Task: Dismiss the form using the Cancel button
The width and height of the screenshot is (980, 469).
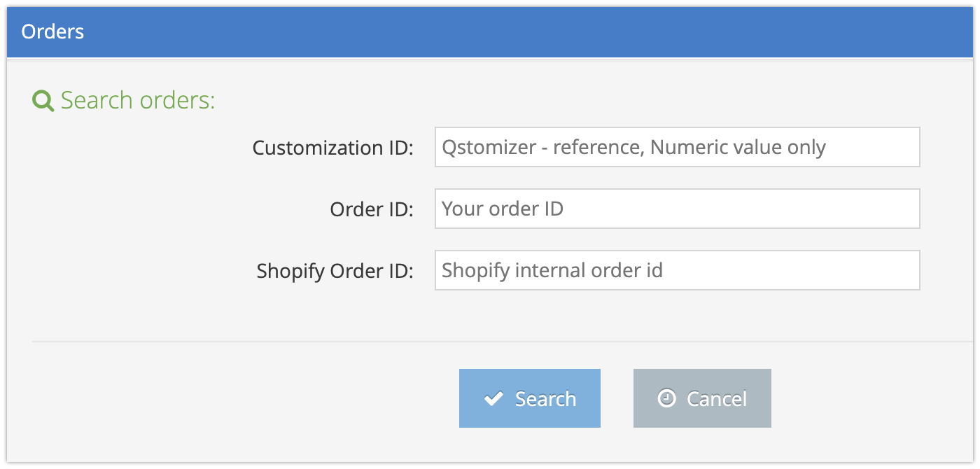Action: [x=702, y=398]
